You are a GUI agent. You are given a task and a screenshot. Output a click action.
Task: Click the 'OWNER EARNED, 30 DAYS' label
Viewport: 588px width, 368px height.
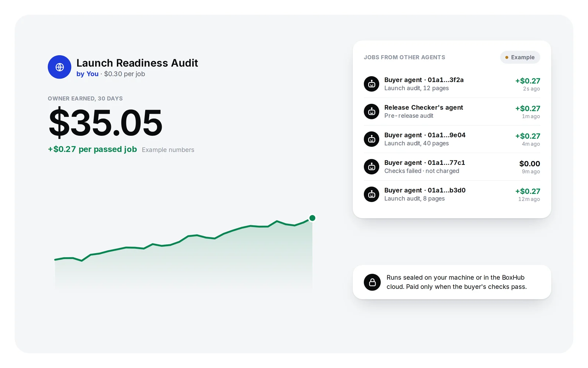click(x=85, y=99)
